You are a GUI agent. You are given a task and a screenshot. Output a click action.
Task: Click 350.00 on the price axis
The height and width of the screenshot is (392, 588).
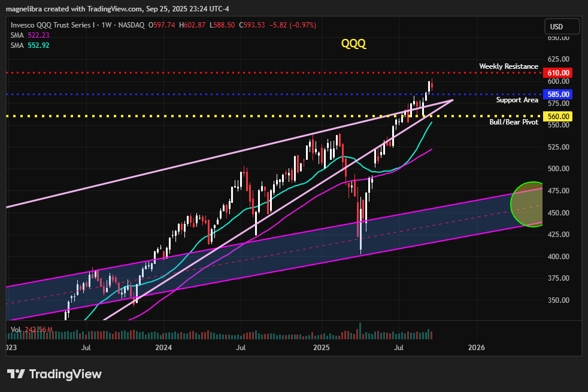click(x=559, y=300)
